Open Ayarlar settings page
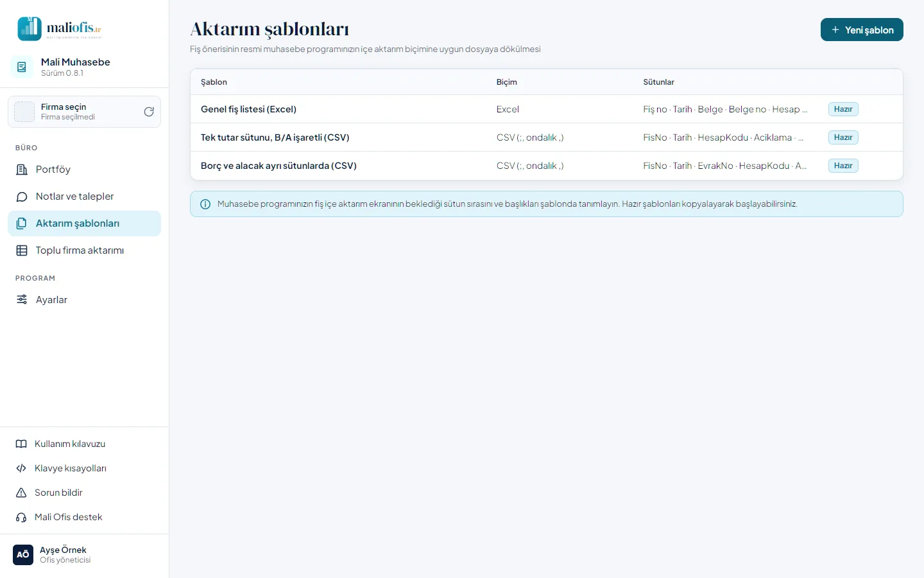 tap(84, 300)
